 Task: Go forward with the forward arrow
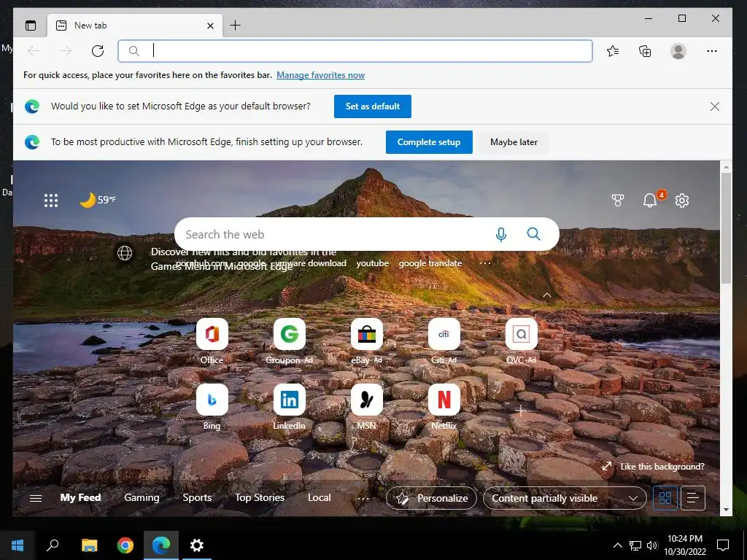[x=66, y=51]
